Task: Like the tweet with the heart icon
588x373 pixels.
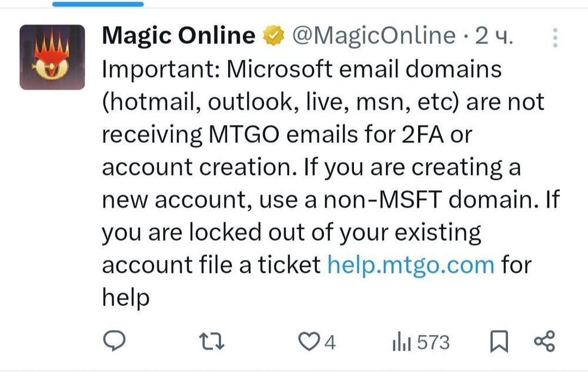Action: coord(308,341)
